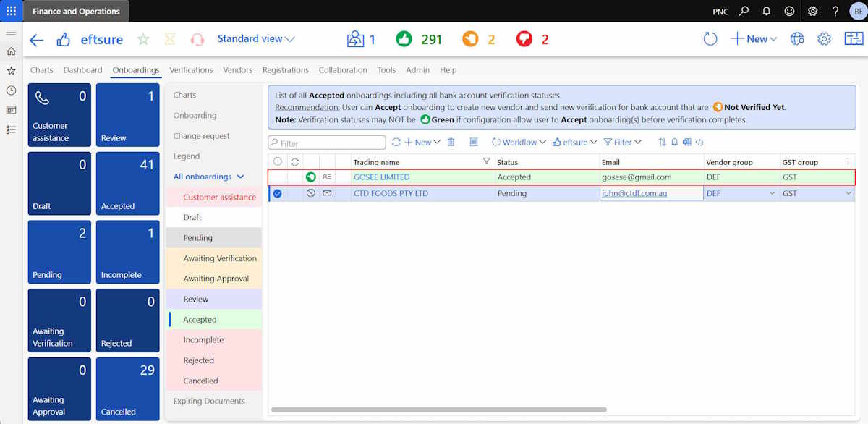Click the globe icon in header
868x424 pixels.
pyautogui.click(x=797, y=39)
